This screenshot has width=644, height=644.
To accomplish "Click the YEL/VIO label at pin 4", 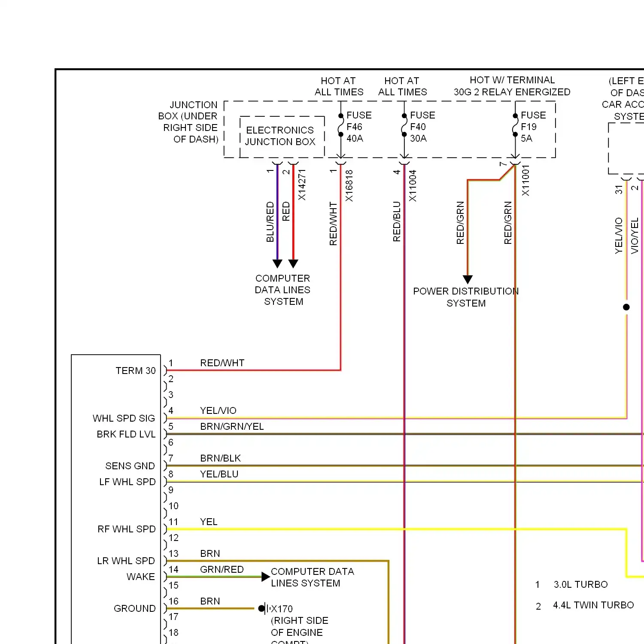I will click(x=218, y=410).
